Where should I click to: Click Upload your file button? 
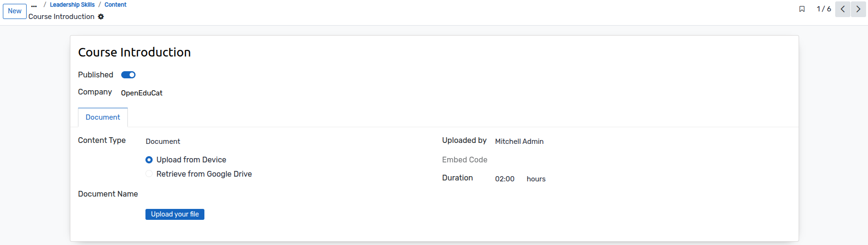point(175,214)
